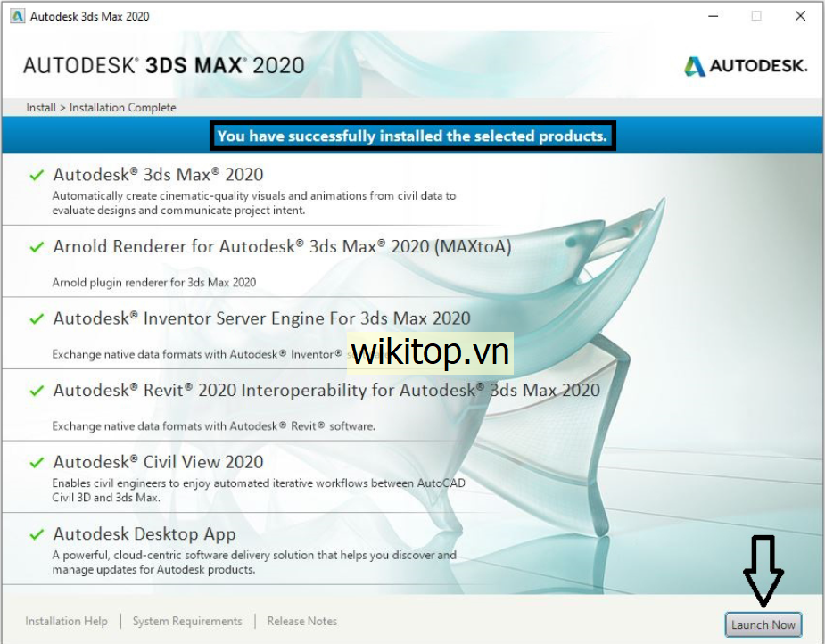
Task: Click the Autodesk logo in the header
Action: coord(746,66)
